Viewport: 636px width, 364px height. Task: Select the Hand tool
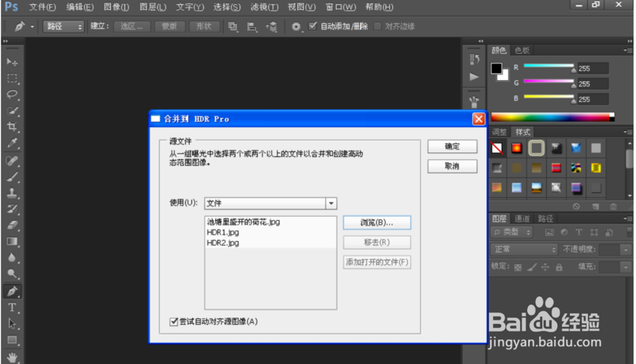coord(12,357)
